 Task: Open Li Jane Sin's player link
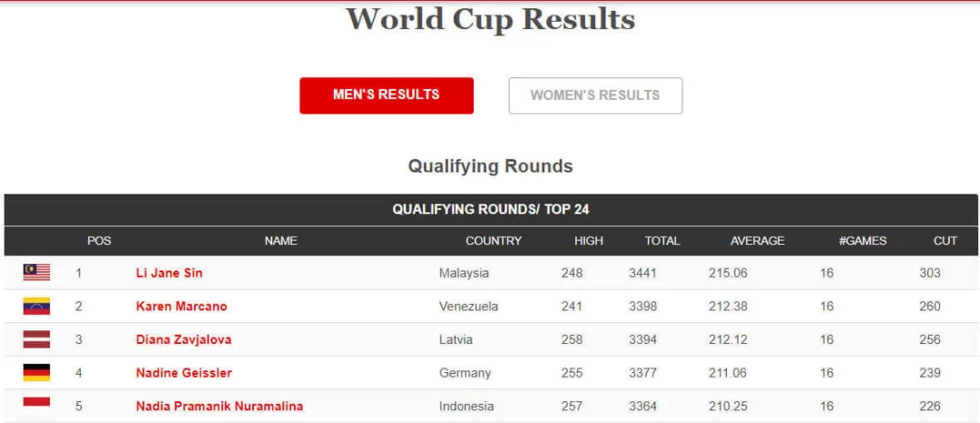tap(170, 272)
